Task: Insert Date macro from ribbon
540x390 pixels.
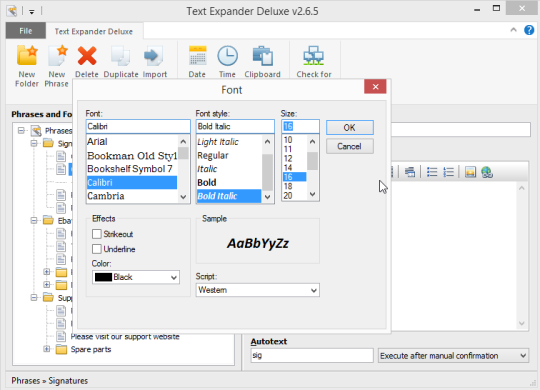Action: click(198, 55)
